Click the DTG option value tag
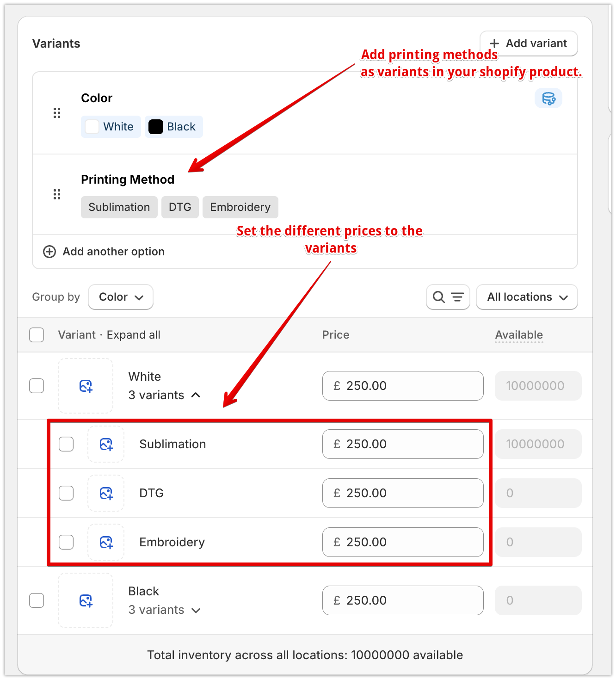The height and width of the screenshot is (680, 616). pos(180,207)
